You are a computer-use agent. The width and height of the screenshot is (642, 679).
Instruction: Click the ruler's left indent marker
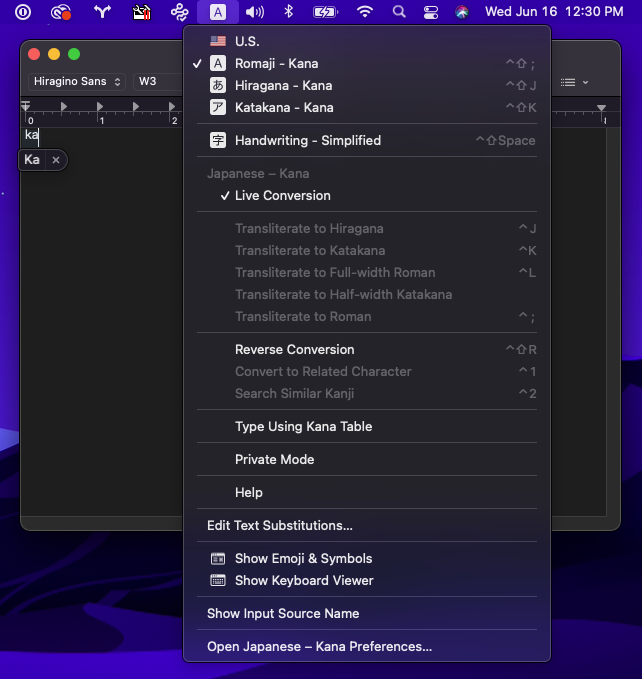tap(26, 107)
